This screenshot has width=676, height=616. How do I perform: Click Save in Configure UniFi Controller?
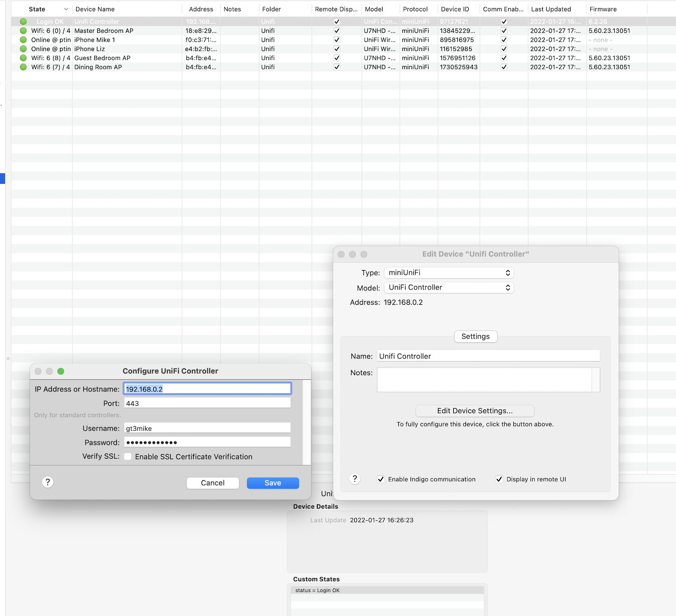[273, 483]
